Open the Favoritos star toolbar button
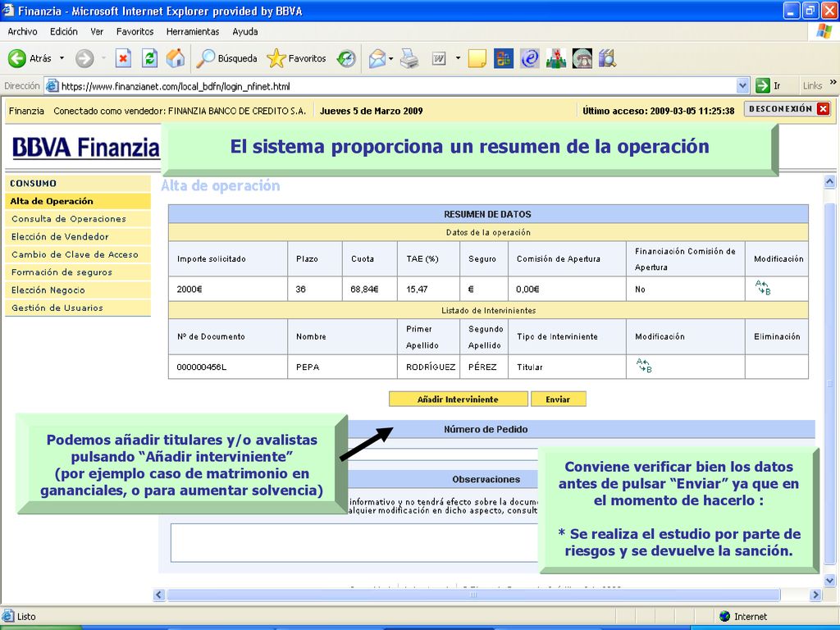This screenshot has height=630, width=840. point(296,58)
